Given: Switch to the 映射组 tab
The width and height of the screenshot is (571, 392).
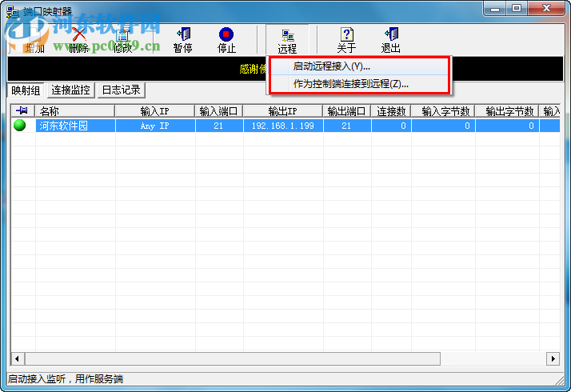Looking at the screenshot, I should coord(26,90).
